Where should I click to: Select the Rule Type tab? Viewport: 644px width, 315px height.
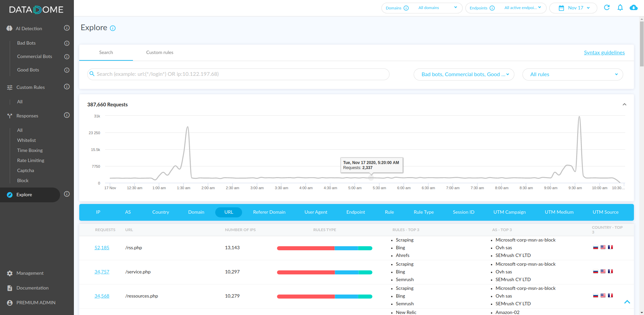tap(424, 212)
